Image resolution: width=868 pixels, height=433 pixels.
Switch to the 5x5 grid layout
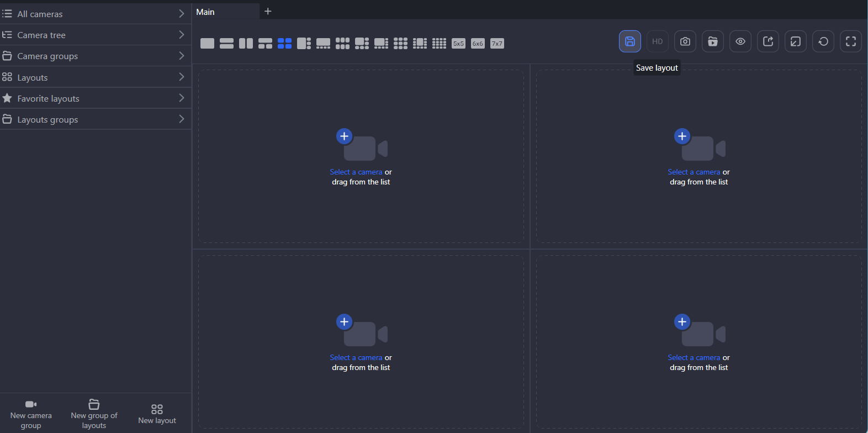point(458,44)
